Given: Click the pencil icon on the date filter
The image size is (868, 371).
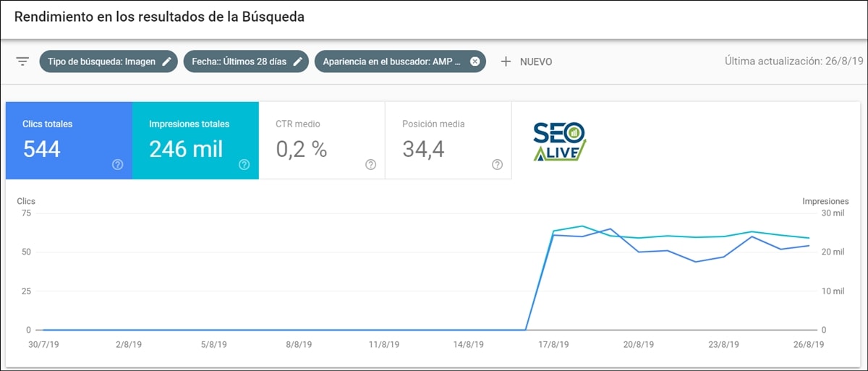Looking at the screenshot, I should (x=299, y=61).
